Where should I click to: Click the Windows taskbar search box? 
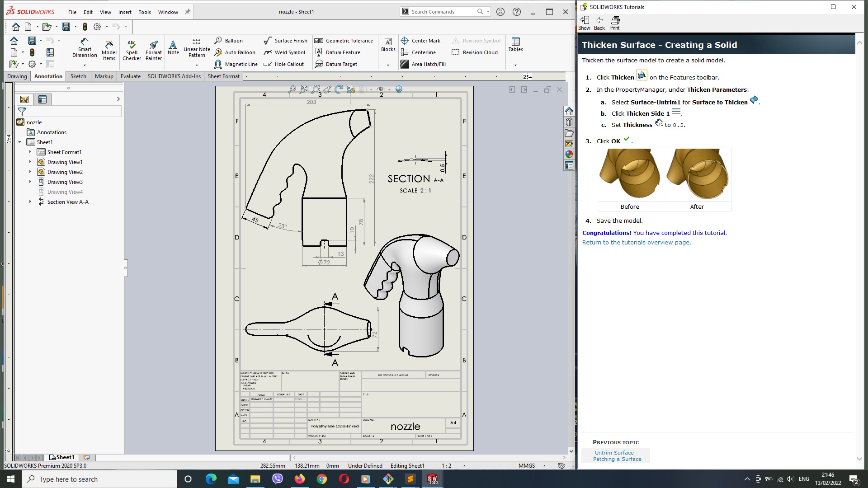tap(99, 479)
